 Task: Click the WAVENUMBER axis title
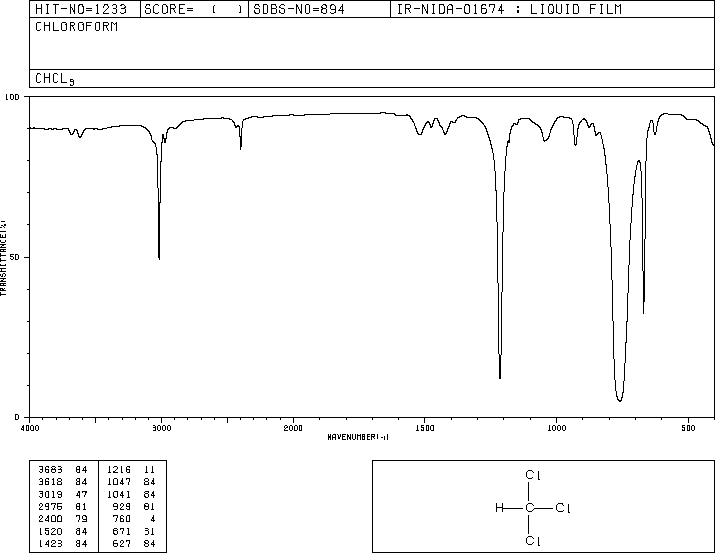[358, 437]
